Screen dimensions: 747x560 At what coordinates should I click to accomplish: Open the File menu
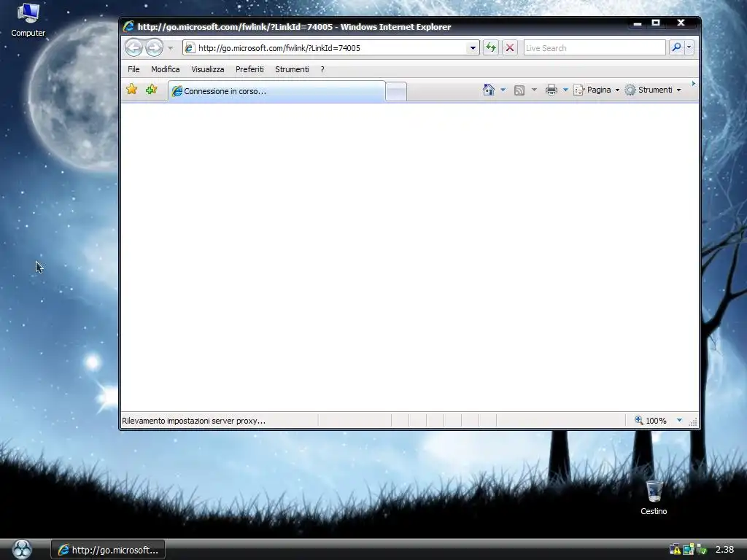tap(133, 69)
